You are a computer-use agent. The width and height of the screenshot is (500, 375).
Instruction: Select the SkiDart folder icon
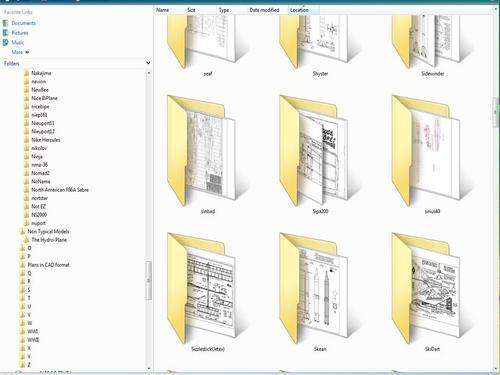point(426,288)
